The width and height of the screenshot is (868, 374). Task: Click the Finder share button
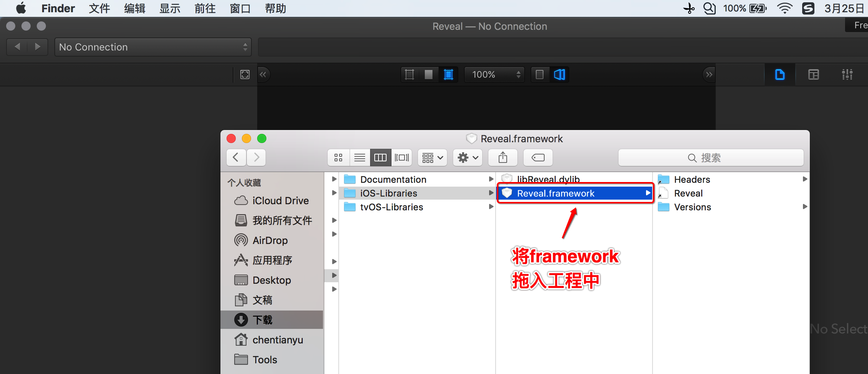(x=503, y=158)
